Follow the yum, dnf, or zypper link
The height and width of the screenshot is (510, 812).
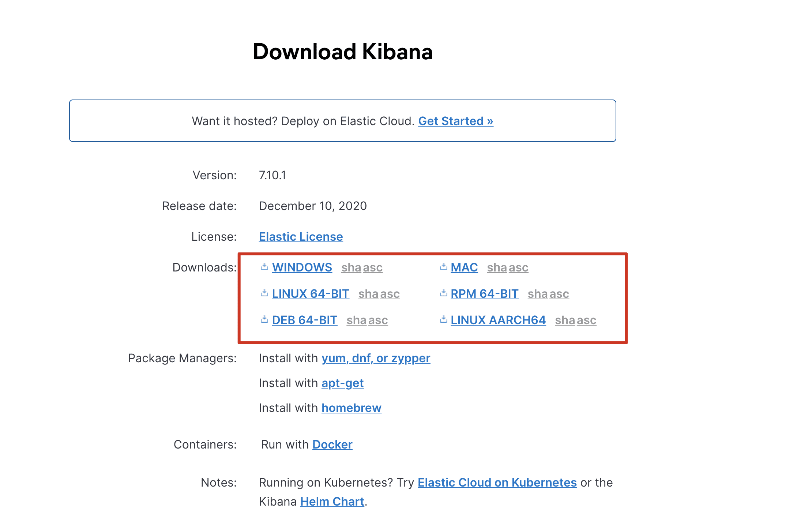point(376,358)
